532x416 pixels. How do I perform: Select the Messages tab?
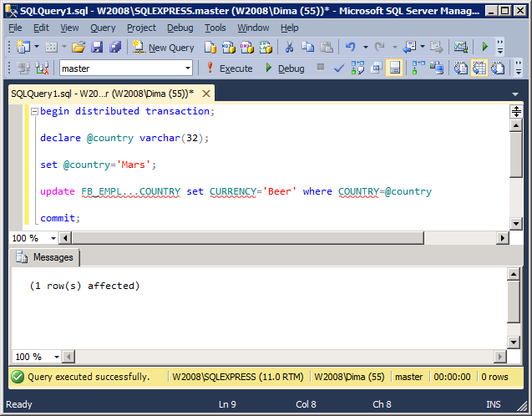(x=45, y=257)
